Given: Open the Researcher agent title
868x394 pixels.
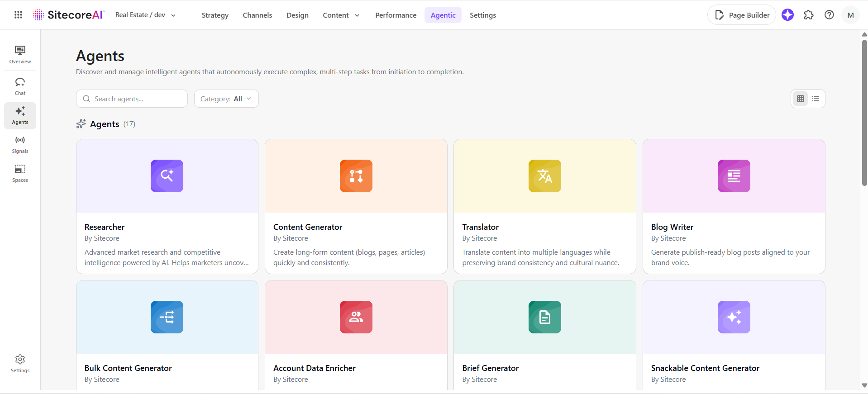Looking at the screenshot, I should click(x=105, y=227).
